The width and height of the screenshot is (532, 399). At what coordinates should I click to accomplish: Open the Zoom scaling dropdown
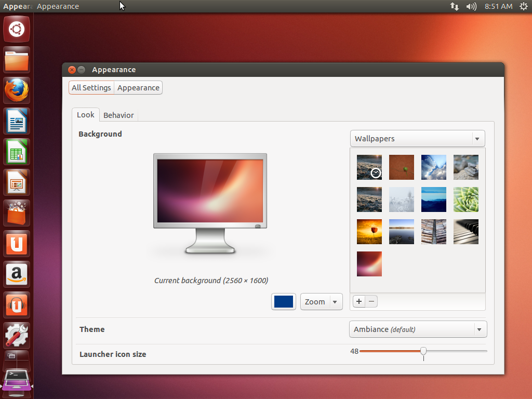[x=321, y=302]
